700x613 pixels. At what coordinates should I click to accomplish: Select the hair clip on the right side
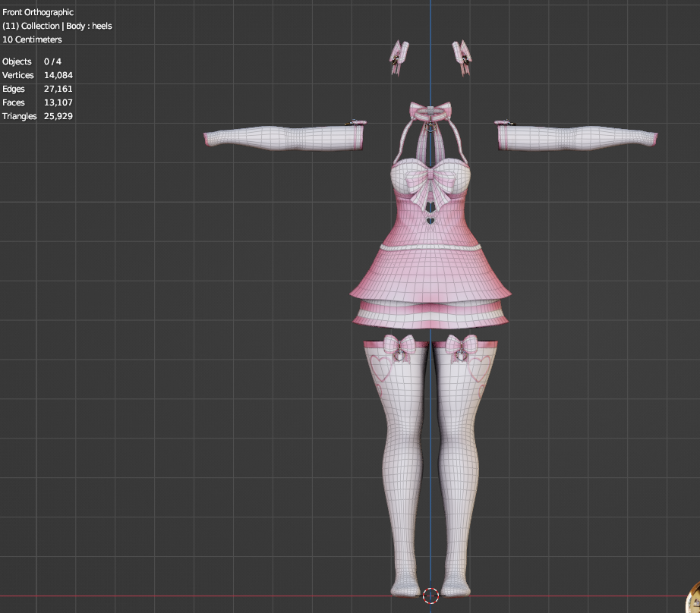click(462, 58)
